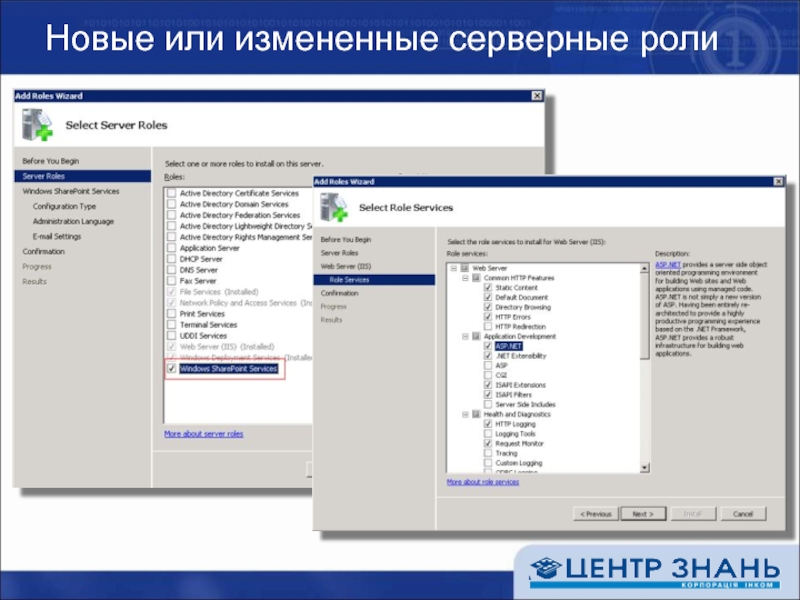Open More about role services link
Screen dimensions: 800x600
click(483, 482)
